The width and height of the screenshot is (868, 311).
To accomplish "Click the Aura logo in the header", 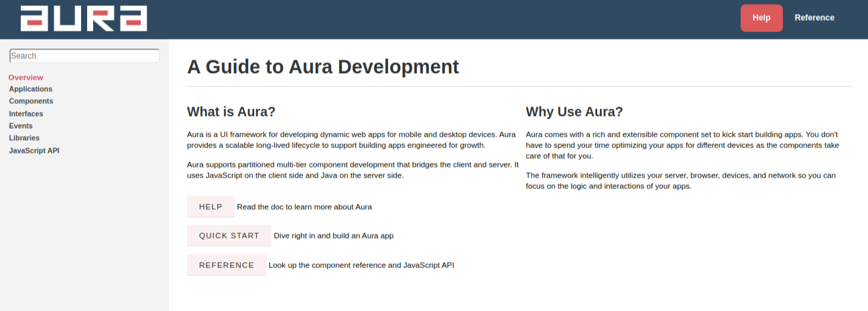I will [x=84, y=18].
